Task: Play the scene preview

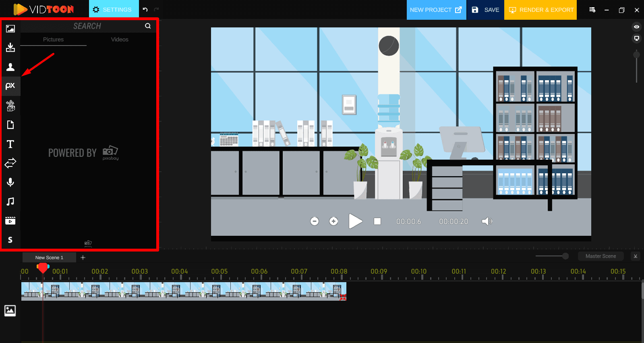Action: 355,221
